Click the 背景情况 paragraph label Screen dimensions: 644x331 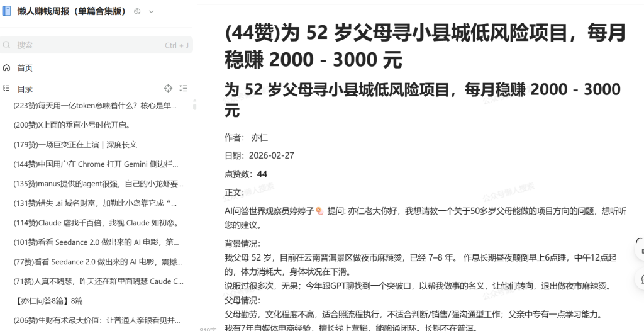click(x=242, y=244)
